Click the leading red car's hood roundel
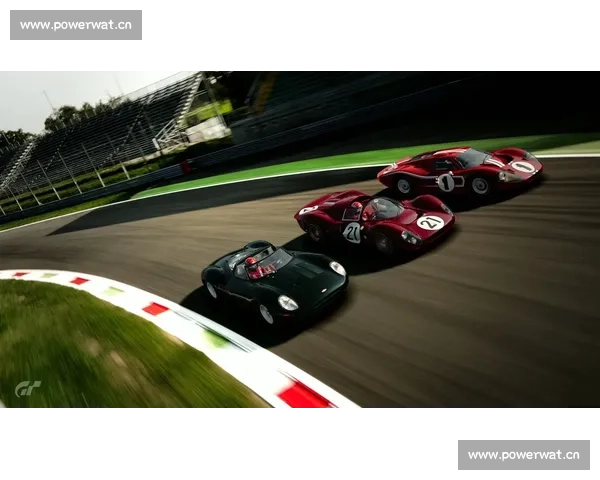Screen dimensions: 600x480 point(522,166)
